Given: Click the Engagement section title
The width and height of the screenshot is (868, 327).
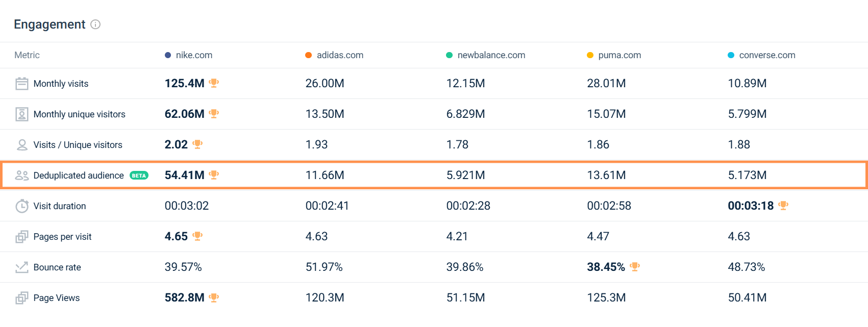Looking at the screenshot, I should [49, 24].
